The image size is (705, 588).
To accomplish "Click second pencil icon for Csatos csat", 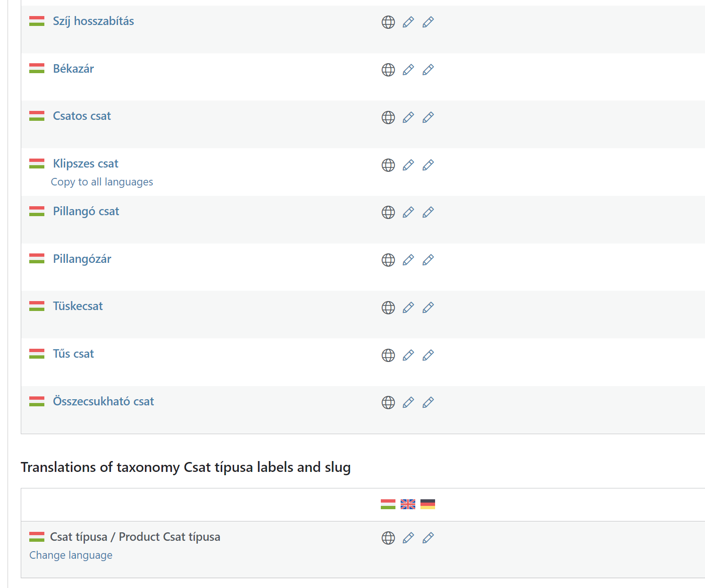I will pos(428,118).
